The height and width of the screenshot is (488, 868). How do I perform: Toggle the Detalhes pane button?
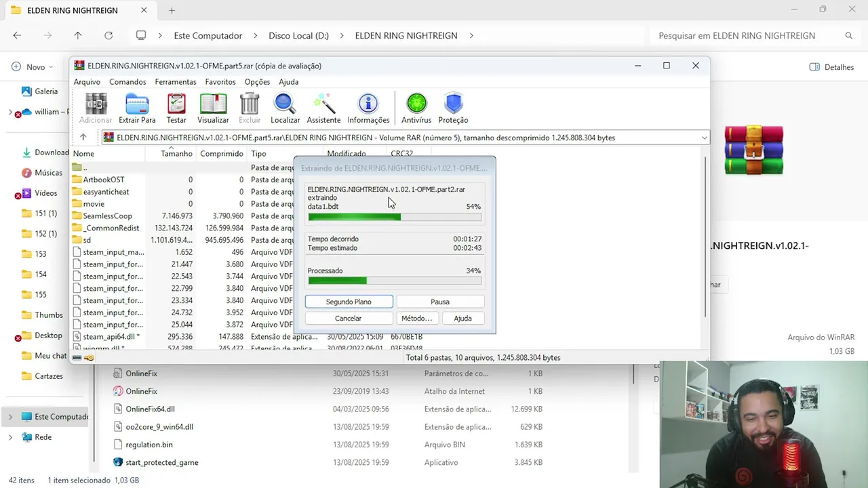pos(831,67)
